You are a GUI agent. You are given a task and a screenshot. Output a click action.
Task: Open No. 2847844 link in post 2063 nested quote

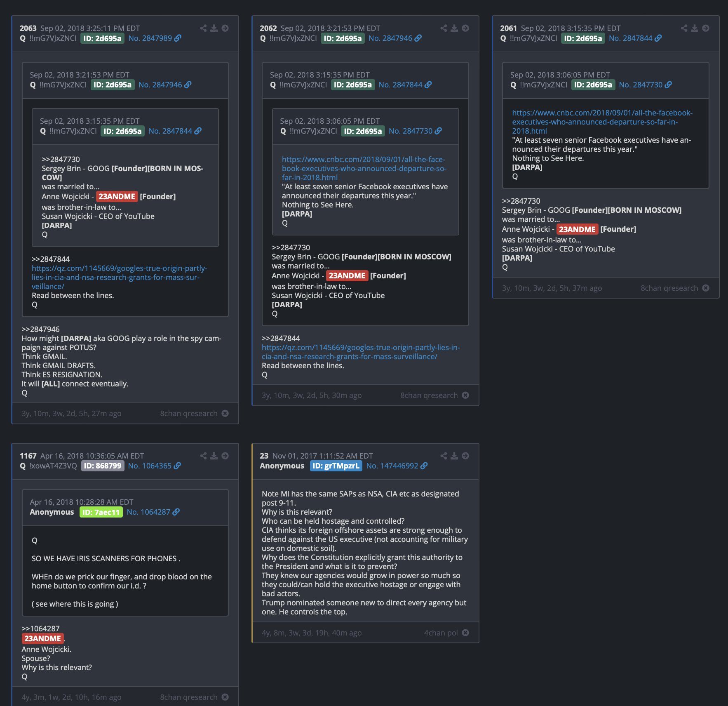pyautogui.click(x=175, y=131)
